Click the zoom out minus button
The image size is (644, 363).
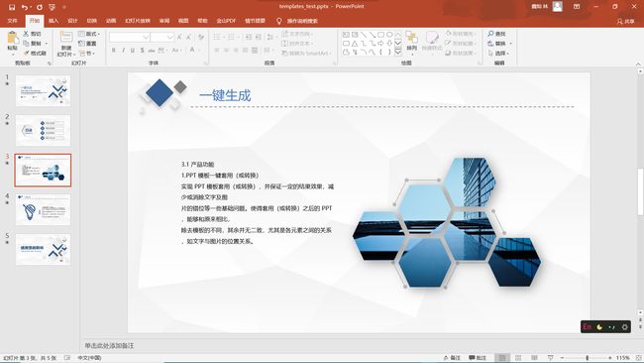click(563, 358)
